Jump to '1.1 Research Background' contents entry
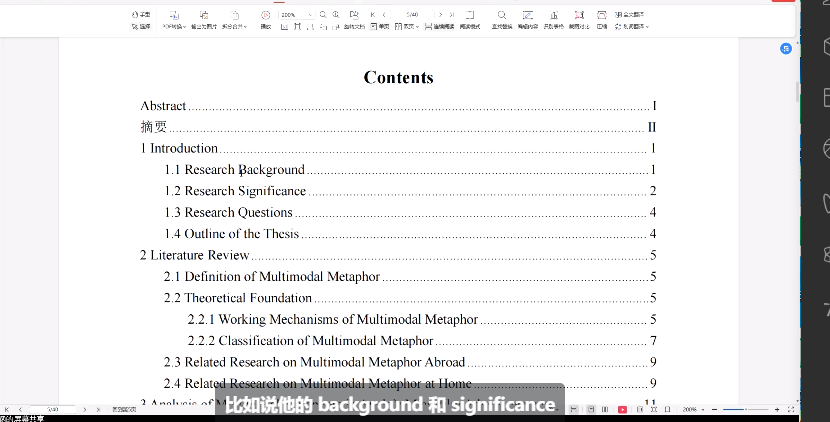830x422 pixels. [x=244, y=170]
